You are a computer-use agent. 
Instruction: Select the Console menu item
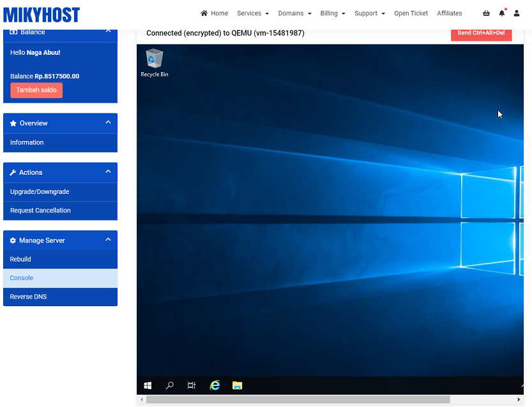[61, 278]
